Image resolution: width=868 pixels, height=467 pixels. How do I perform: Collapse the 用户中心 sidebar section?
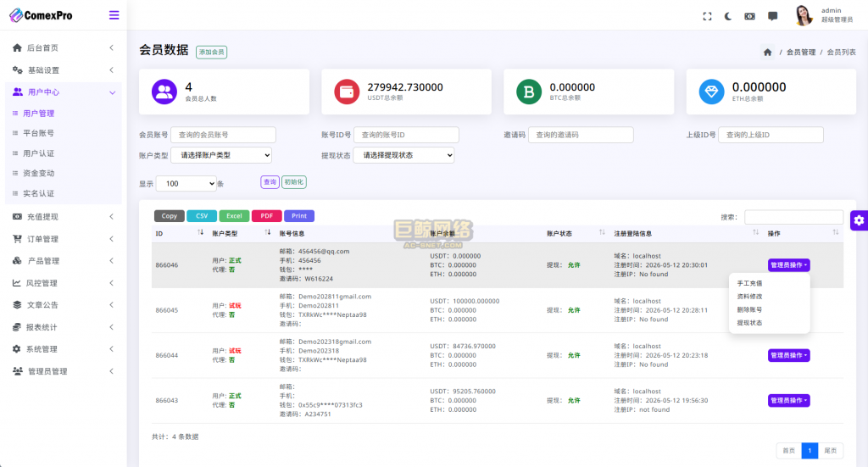(x=63, y=92)
